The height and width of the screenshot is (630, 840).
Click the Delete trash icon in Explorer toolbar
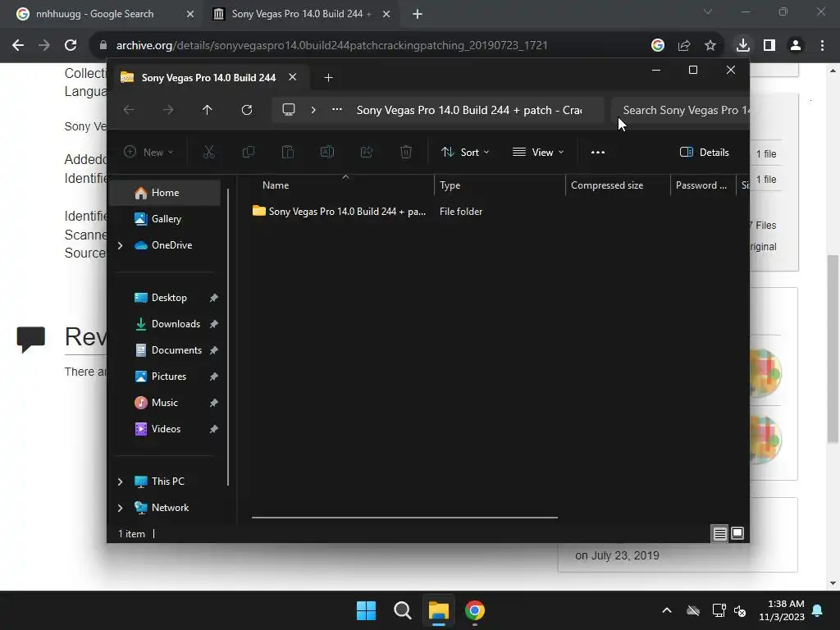coord(406,153)
